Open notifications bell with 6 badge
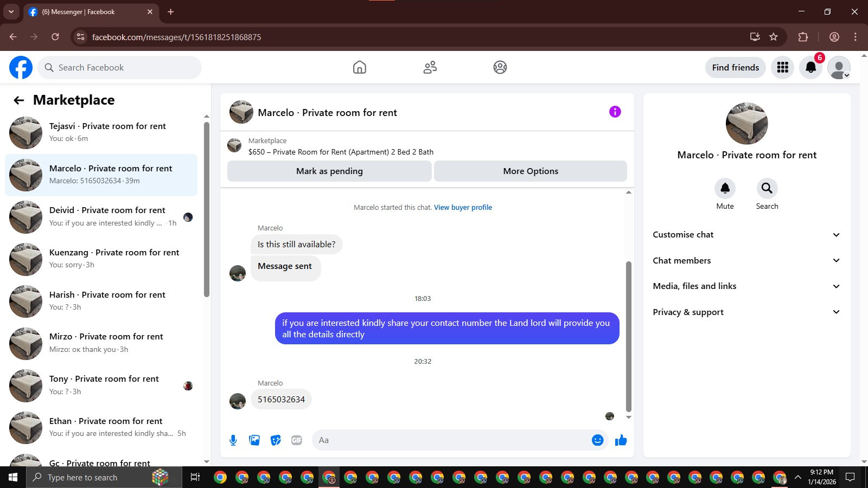Screen dimensions: 868x488 (x=811, y=67)
